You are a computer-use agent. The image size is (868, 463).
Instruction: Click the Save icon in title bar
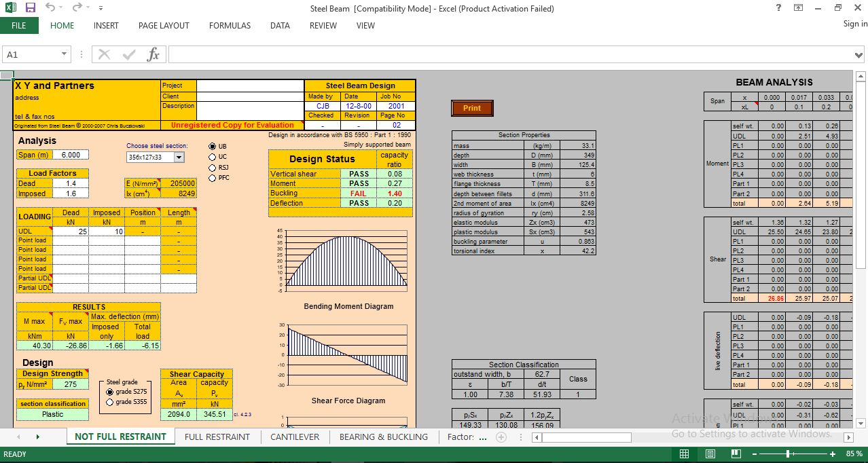[x=31, y=8]
